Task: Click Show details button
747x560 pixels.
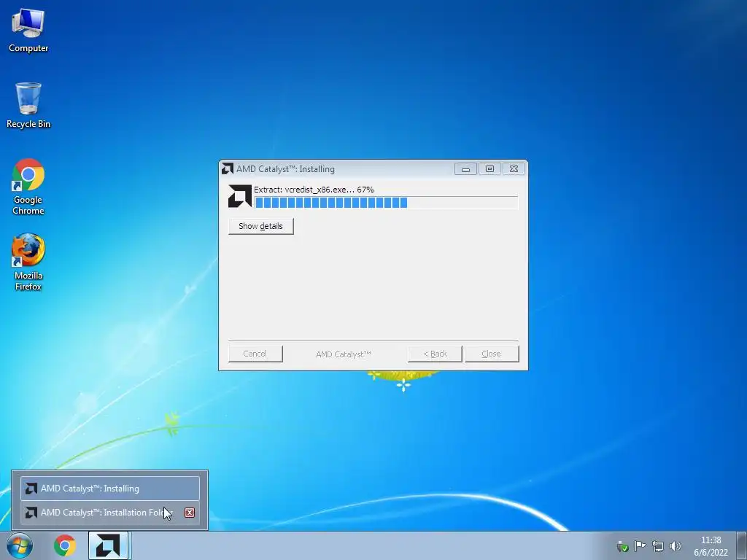Action: tap(260, 226)
